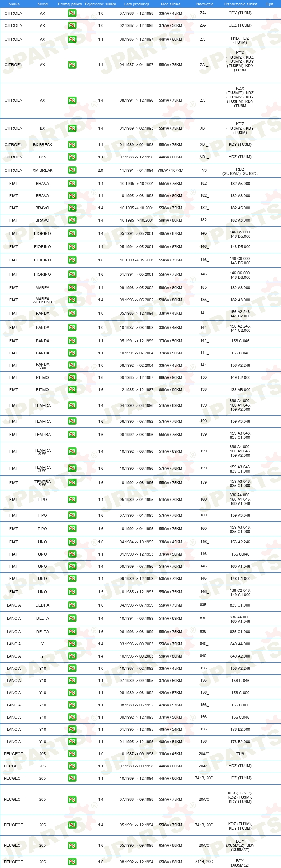This screenshot has height=868, width=281.
Task: Click fuel icon in Lancia DELTA 1.4 row
Action: click(x=72, y=618)
